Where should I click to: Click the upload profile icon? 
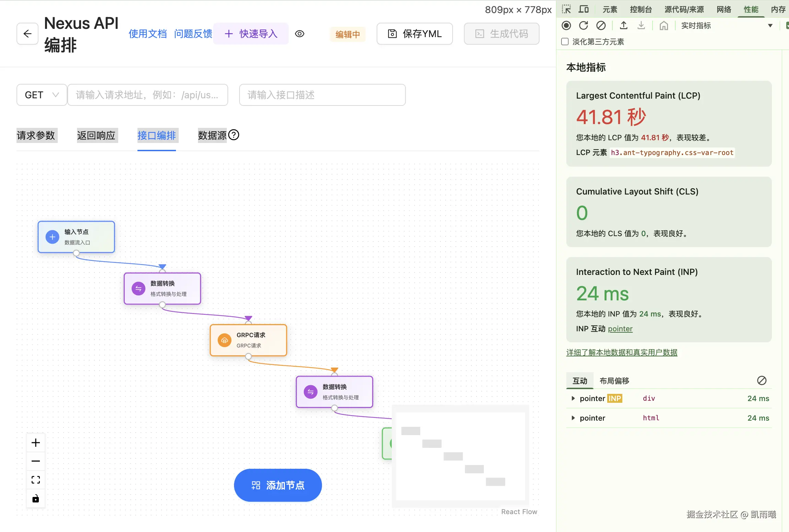tap(624, 25)
